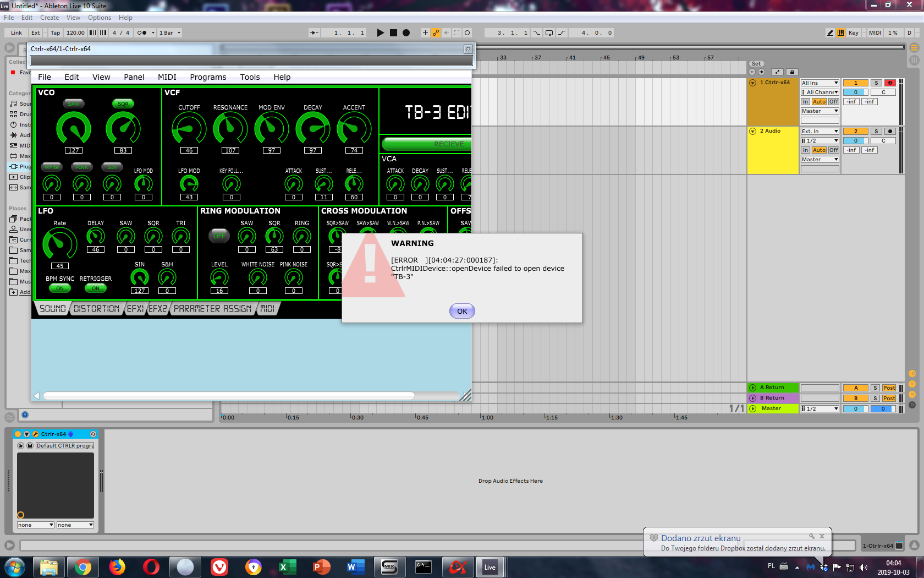This screenshot has width=924, height=578.
Task: Go to the next locator arrow
Action: (762, 72)
